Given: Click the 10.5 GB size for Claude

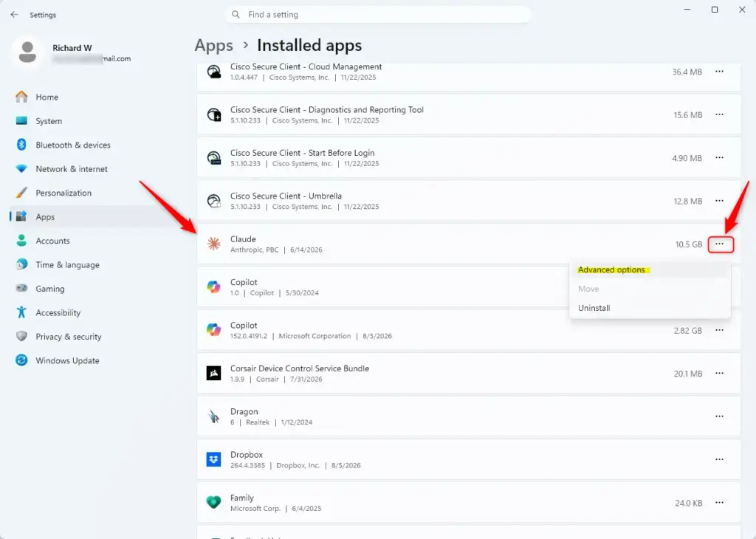Looking at the screenshot, I should (x=689, y=244).
